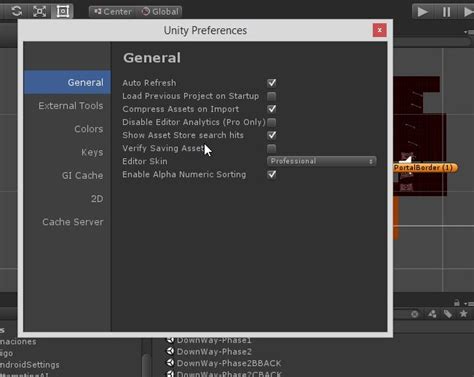Image resolution: width=474 pixels, height=377 pixels.
Task: Open the External Tools preferences tab
Action: coord(71,106)
